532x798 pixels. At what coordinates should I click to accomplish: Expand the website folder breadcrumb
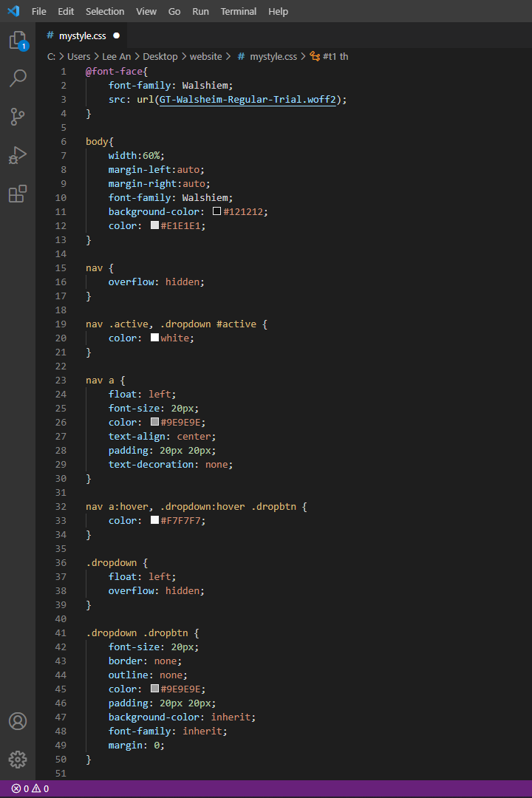click(205, 56)
